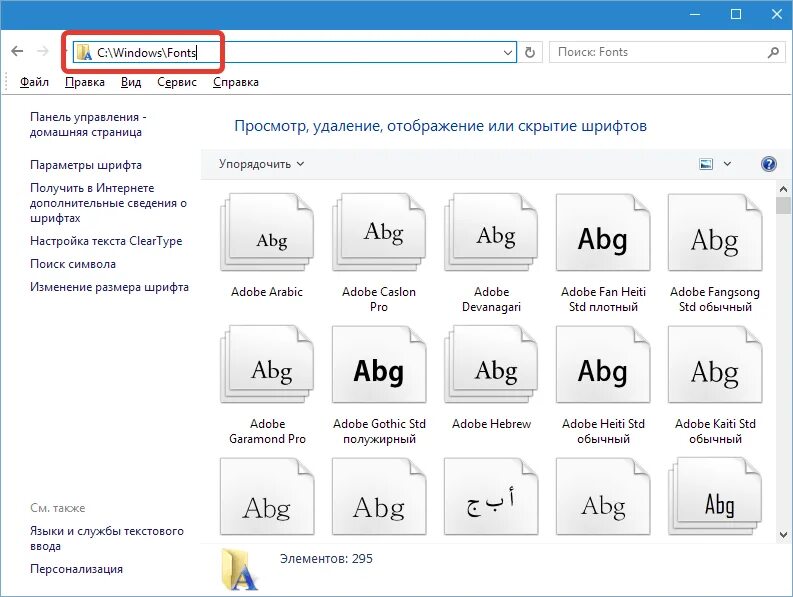Screen dimensions: 793x597
Task: Open the Вид menu
Action: pos(131,82)
